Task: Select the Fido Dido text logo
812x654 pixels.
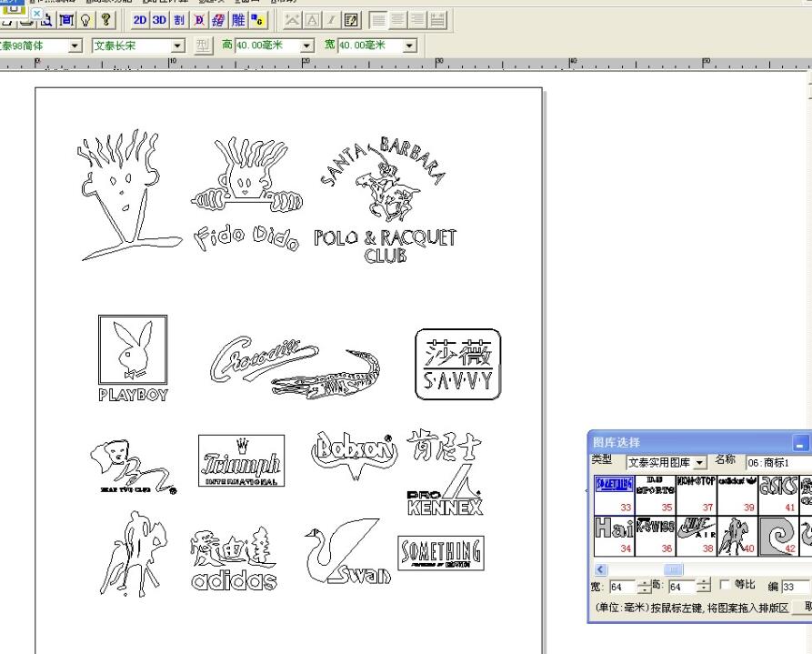Action: pyautogui.click(x=246, y=237)
